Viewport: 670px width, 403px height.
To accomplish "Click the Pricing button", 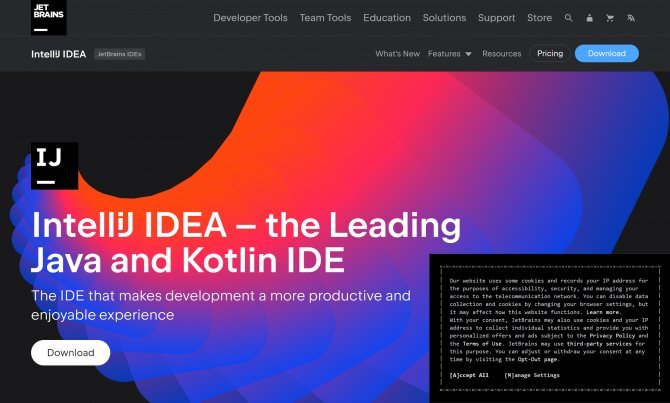I will [550, 53].
